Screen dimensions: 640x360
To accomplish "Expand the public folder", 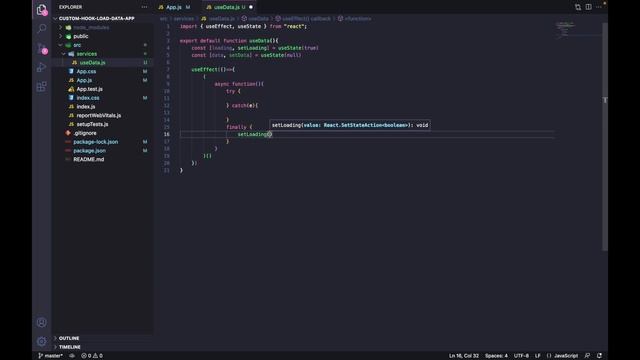I will click(81, 36).
